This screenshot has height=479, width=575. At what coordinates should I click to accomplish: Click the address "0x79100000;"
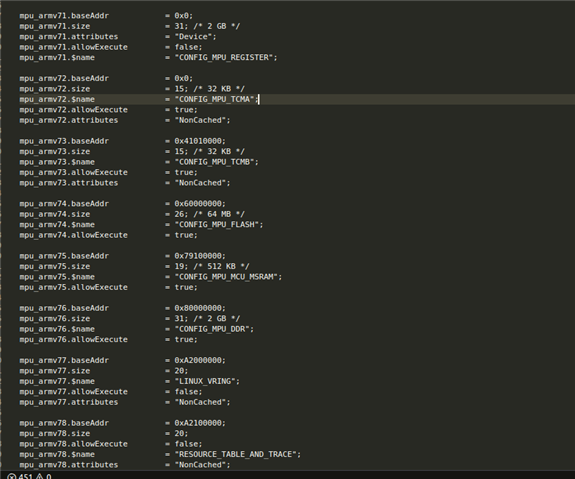pos(200,256)
